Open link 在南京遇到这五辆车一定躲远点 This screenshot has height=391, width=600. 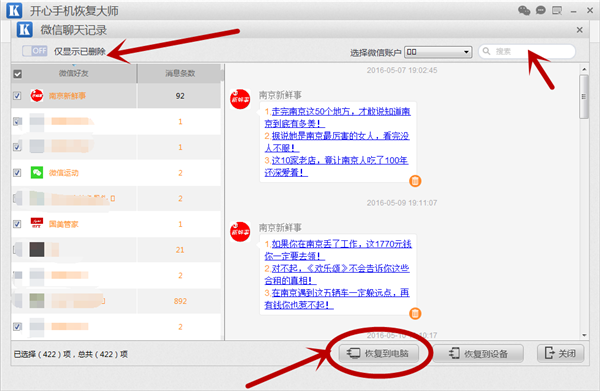[x=337, y=298]
